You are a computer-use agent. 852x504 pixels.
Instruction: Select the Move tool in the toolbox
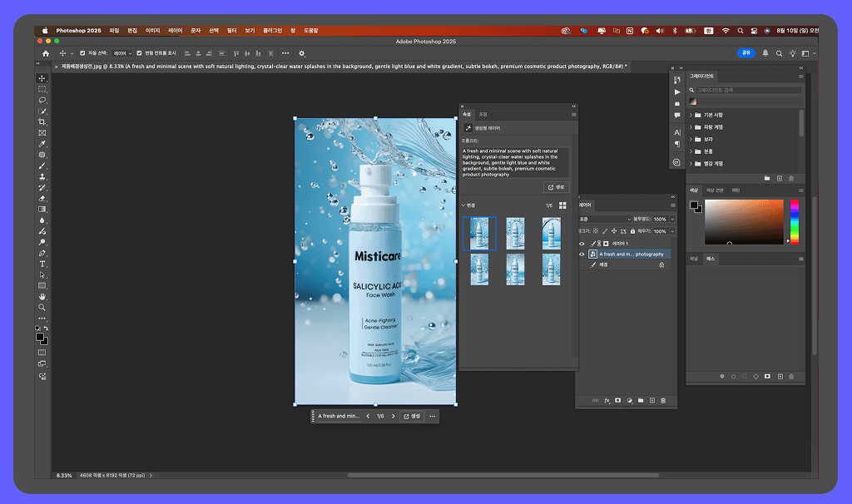pos(42,78)
